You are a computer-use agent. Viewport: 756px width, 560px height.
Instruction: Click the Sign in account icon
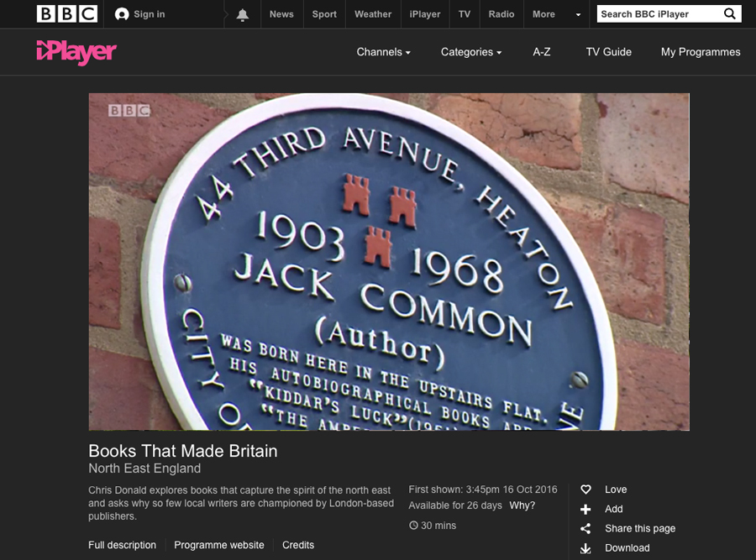[122, 13]
